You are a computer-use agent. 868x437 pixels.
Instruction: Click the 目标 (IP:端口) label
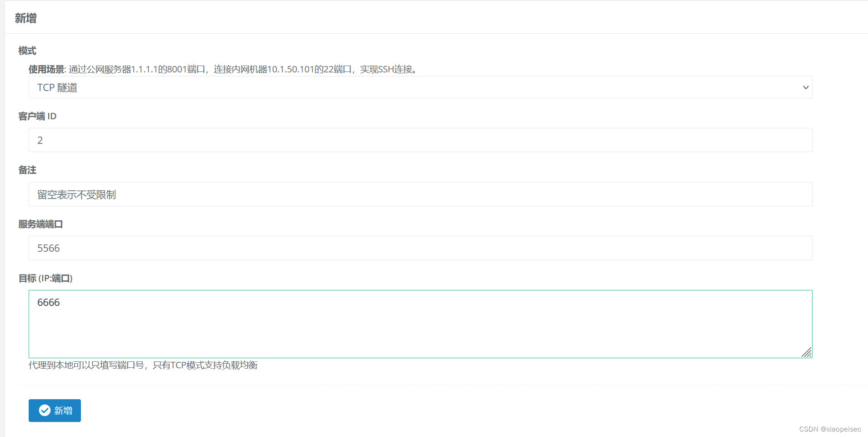45,278
